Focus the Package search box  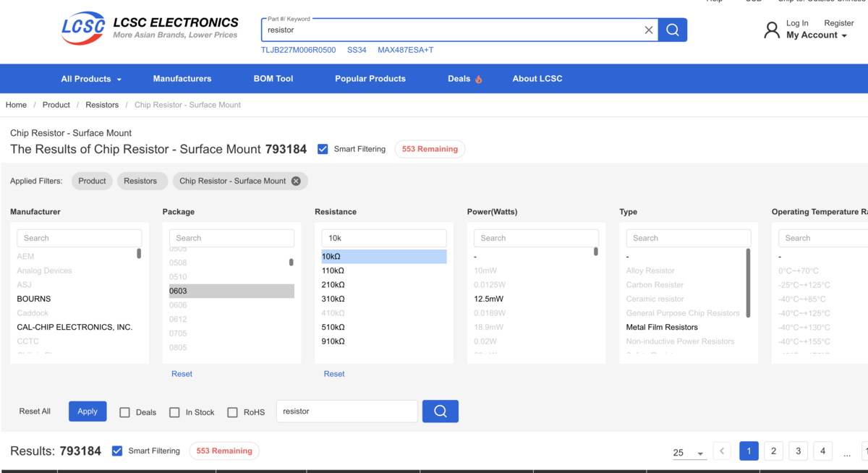231,238
